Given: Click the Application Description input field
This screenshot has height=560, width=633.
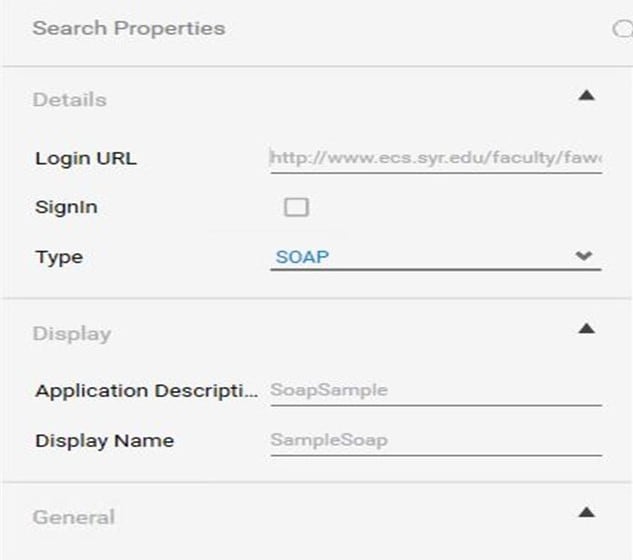Looking at the screenshot, I should point(435,390).
